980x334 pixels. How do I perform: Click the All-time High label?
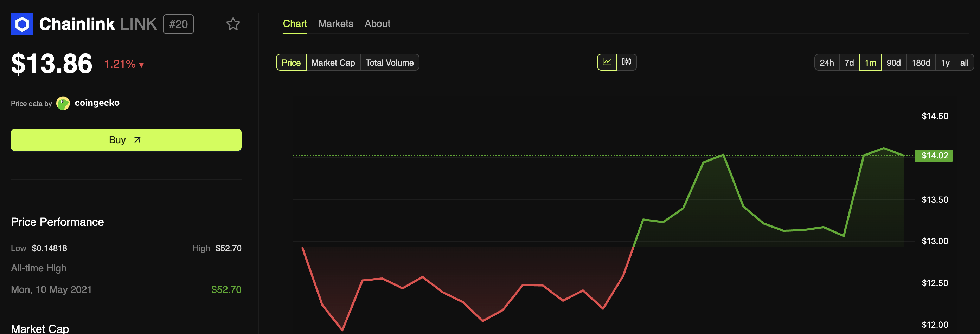[39, 268]
